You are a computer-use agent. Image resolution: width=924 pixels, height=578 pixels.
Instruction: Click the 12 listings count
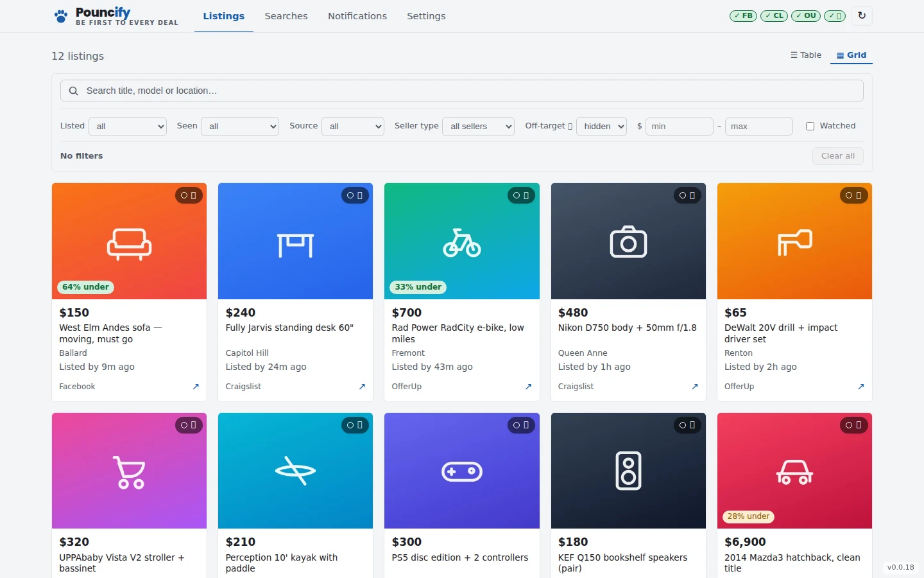78,56
